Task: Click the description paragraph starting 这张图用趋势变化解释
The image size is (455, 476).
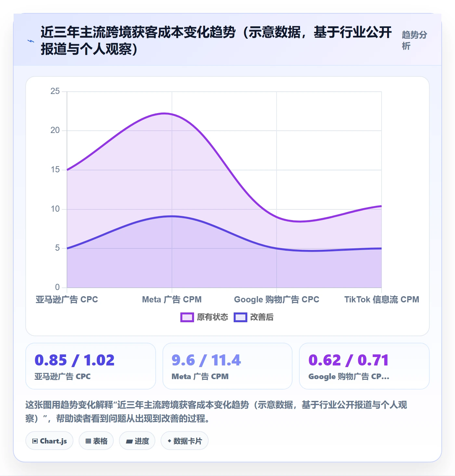Action: pyautogui.click(x=216, y=412)
